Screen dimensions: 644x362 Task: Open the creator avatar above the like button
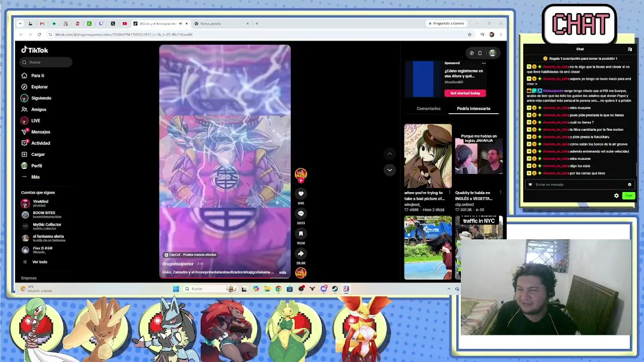(301, 174)
